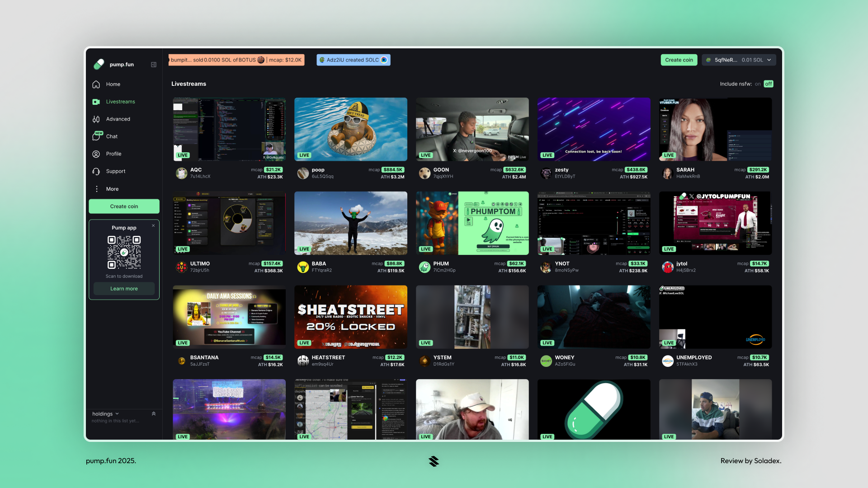
Task: Open the GOON livestream thumbnail
Action: [x=472, y=129]
